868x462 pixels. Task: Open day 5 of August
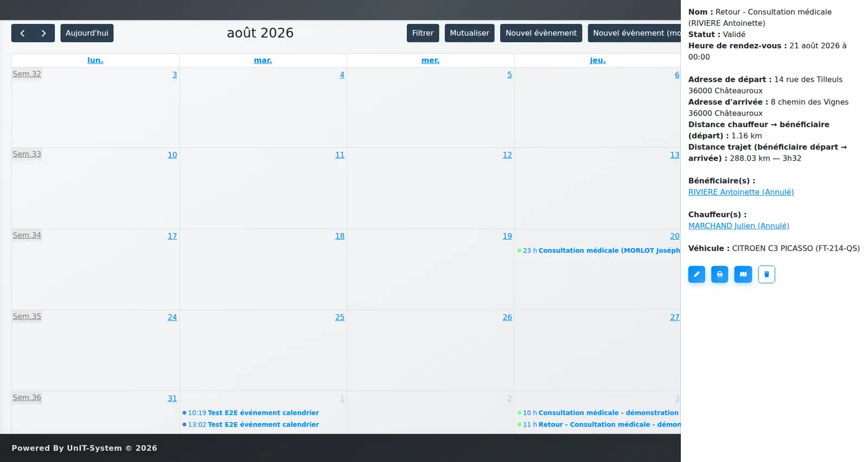coord(510,75)
